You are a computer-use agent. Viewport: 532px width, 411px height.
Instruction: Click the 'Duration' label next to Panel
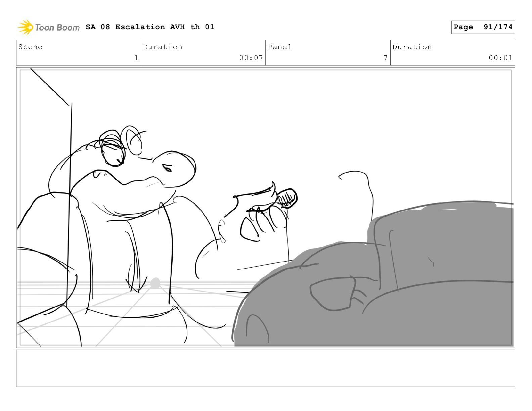[x=412, y=47]
